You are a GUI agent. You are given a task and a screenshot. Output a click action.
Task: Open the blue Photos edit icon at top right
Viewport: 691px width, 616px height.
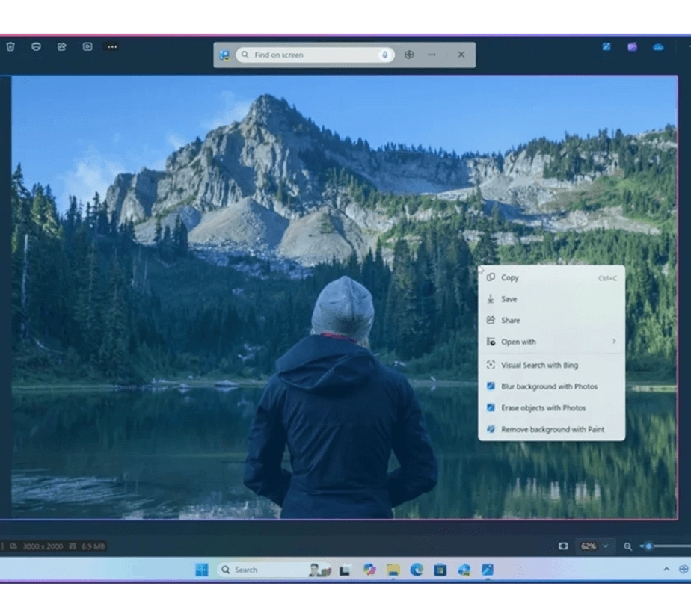[606, 46]
